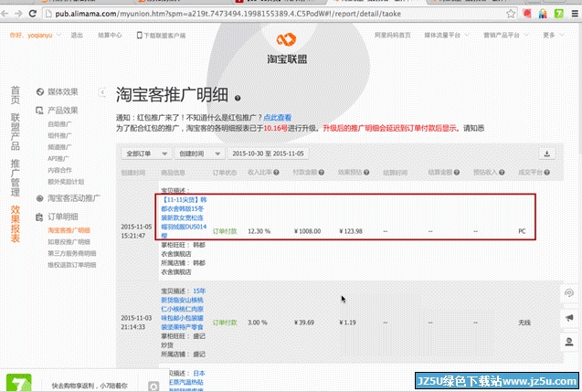Click the ¥39.69 payment amount cell
This screenshot has height=392, width=582.
point(304,323)
